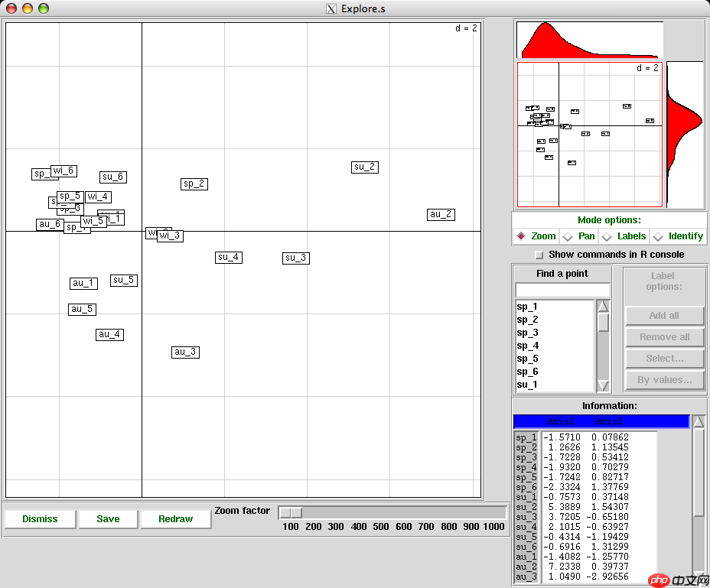Select the Identify mode radio button
This screenshot has width=710, height=588.
pyautogui.click(x=658, y=236)
